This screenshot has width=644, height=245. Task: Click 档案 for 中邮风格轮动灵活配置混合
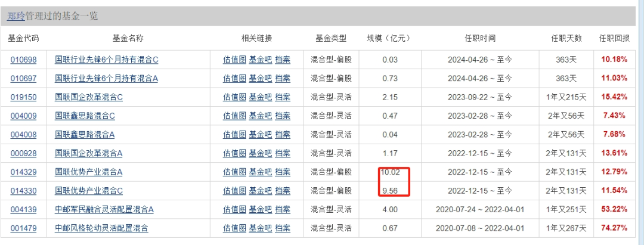tap(283, 228)
